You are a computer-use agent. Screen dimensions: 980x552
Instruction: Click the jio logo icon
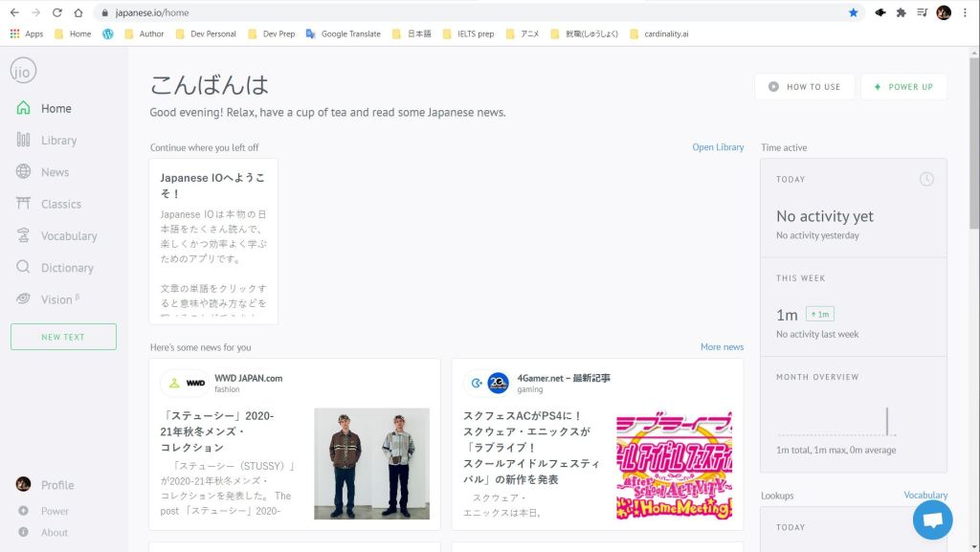23,70
